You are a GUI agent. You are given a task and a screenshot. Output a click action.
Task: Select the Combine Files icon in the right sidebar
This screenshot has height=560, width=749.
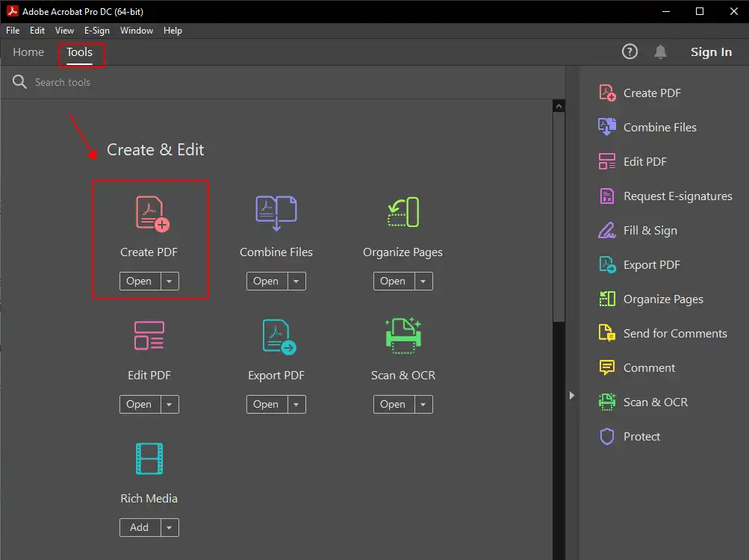coord(607,127)
